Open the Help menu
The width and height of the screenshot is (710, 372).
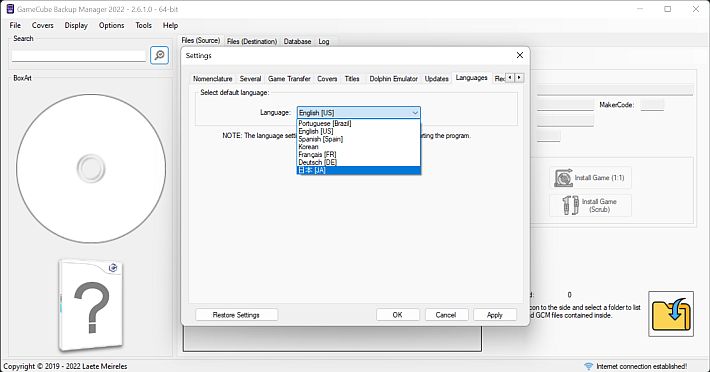click(x=170, y=25)
